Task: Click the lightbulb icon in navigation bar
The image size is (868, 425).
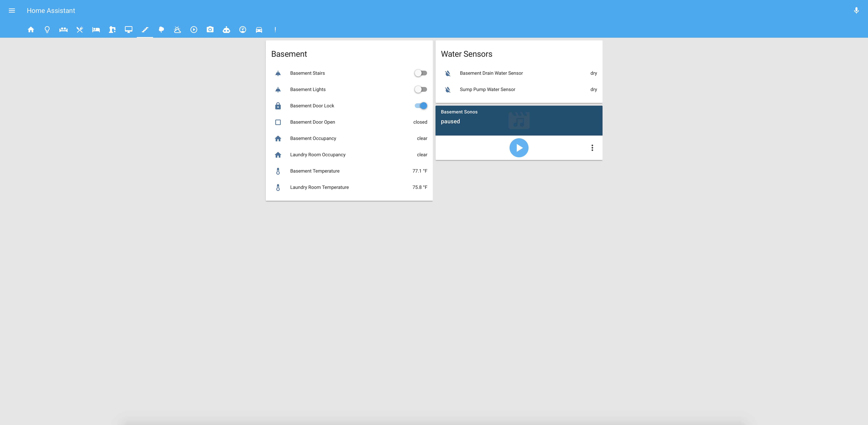Action: [x=47, y=29]
